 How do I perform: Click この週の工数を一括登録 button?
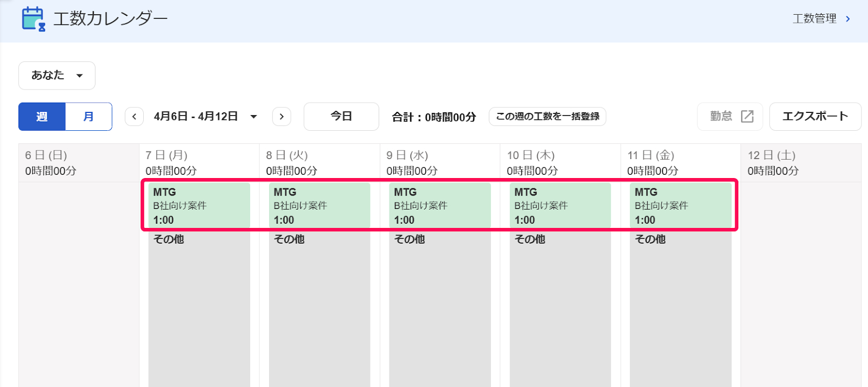click(x=547, y=117)
